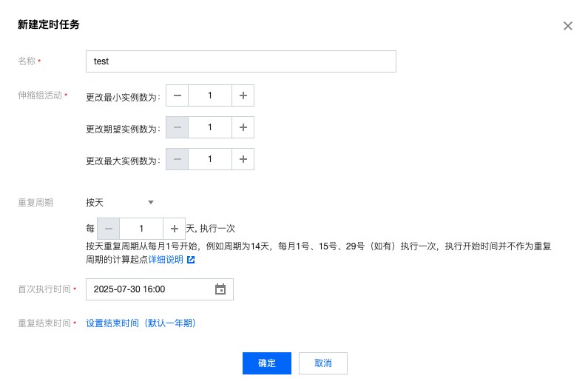Screen dimensions: 588x390
Task: Click the 更改最小实例数 number field
Action: (x=210, y=95)
